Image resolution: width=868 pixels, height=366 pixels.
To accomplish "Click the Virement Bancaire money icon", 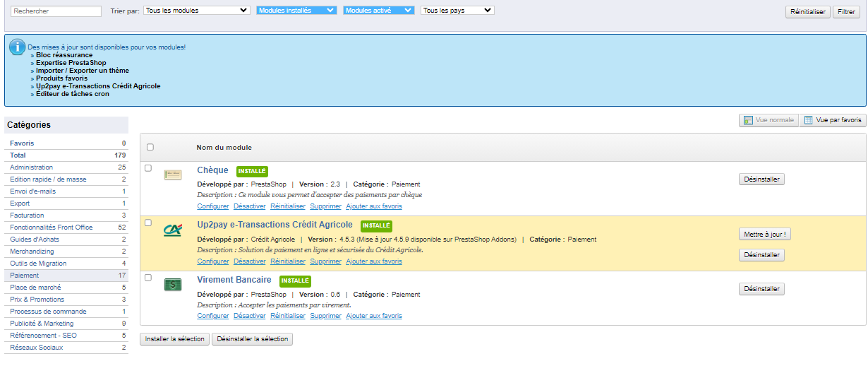I will (x=172, y=284).
